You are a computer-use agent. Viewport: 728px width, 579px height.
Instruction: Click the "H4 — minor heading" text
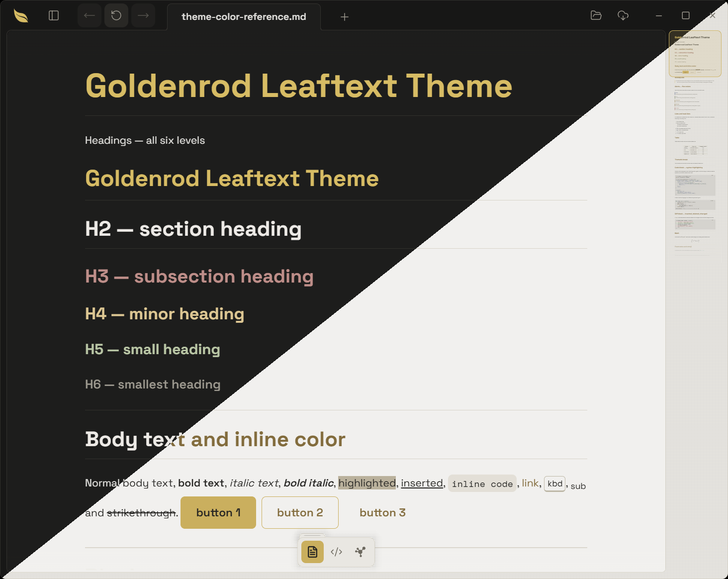click(165, 314)
